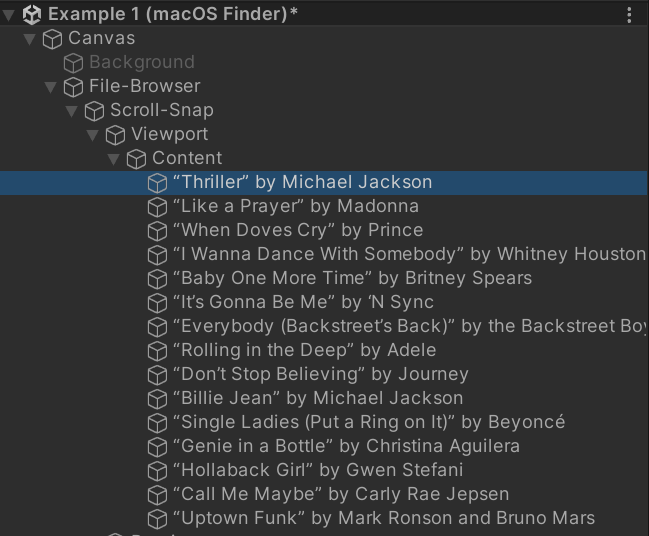This screenshot has width=649, height=536.
Task: Collapse the Canvas object arrow
Action: point(29,39)
